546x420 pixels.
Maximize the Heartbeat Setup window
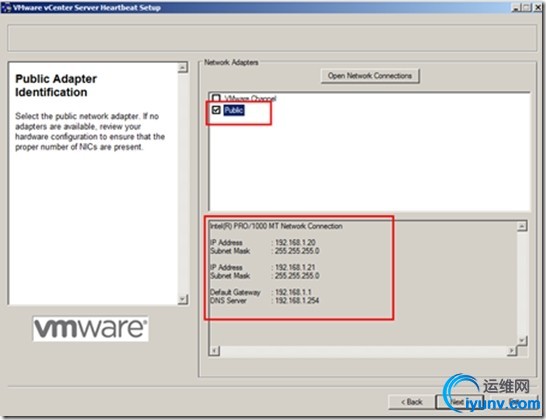click(526, 8)
